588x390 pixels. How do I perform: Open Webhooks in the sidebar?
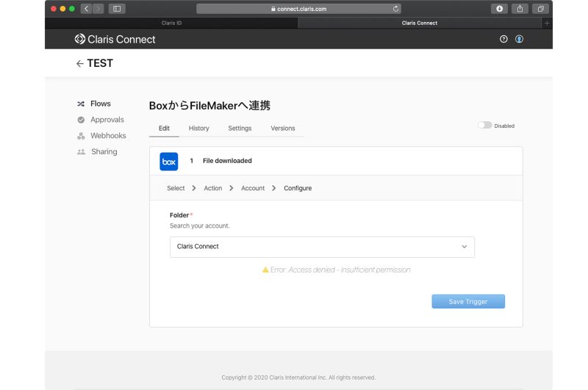click(x=108, y=136)
